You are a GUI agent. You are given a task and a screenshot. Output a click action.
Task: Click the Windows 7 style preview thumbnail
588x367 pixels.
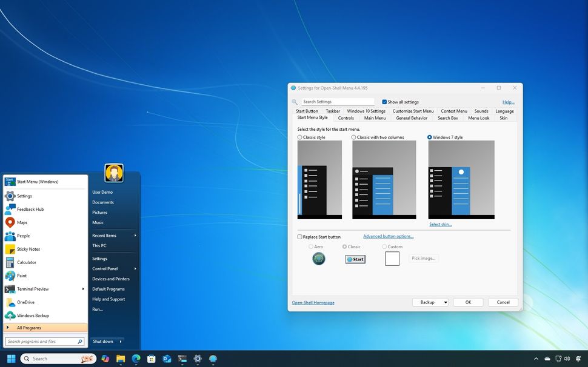[461, 179]
